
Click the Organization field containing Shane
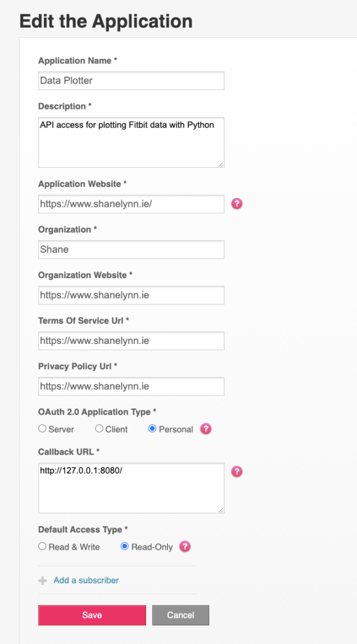(x=131, y=249)
